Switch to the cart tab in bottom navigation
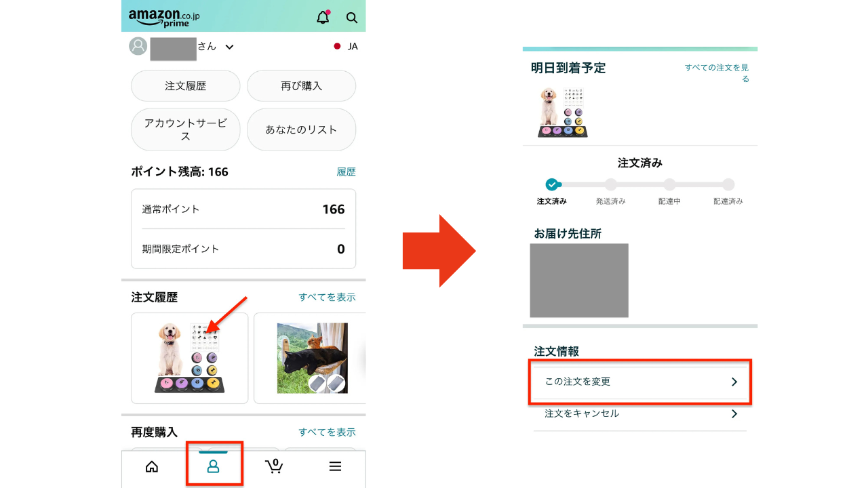Viewport: 868px width, 488px height. [x=274, y=466]
